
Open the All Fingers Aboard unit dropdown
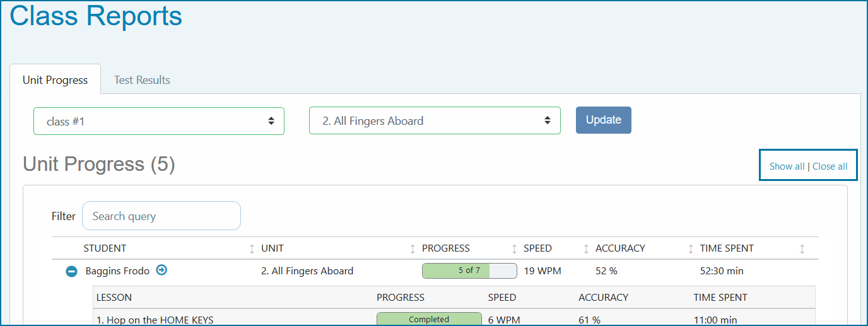click(435, 121)
